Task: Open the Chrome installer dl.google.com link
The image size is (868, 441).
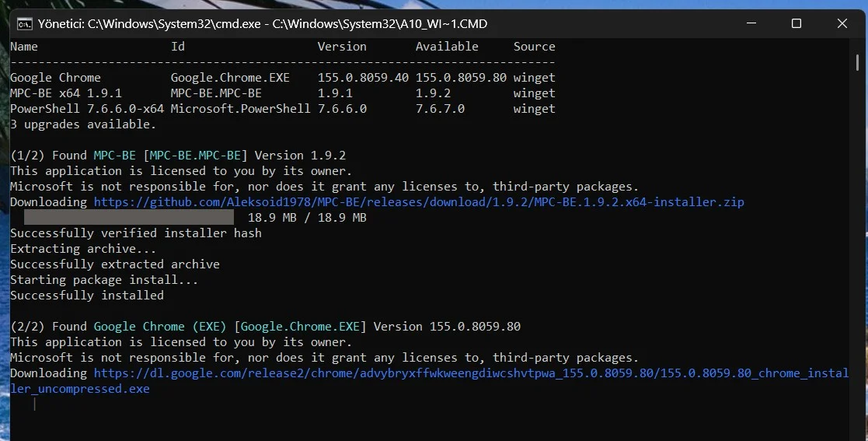Action: [x=429, y=380]
